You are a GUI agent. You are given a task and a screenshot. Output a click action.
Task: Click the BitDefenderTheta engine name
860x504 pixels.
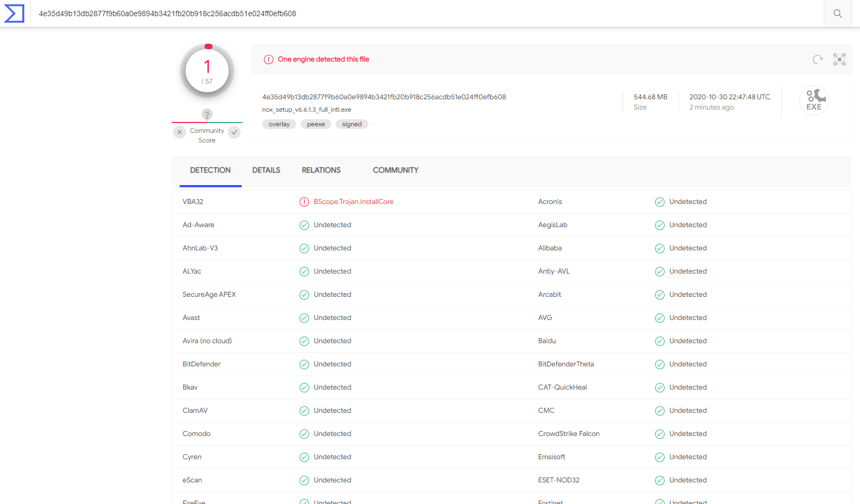(566, 364)
